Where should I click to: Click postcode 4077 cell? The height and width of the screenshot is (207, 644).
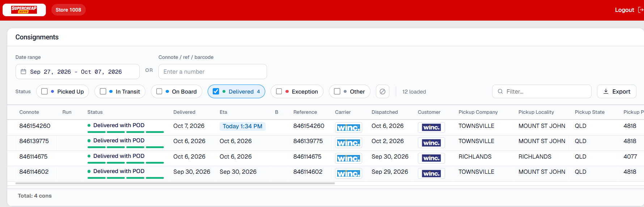click(630, 156)
